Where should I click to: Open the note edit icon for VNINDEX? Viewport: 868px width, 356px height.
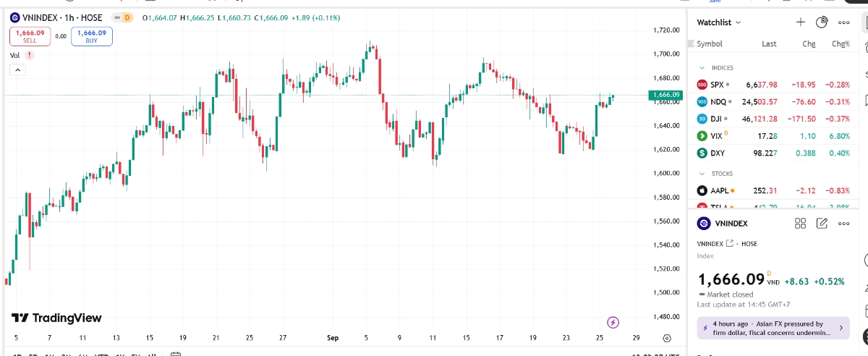tap(822, 224)
